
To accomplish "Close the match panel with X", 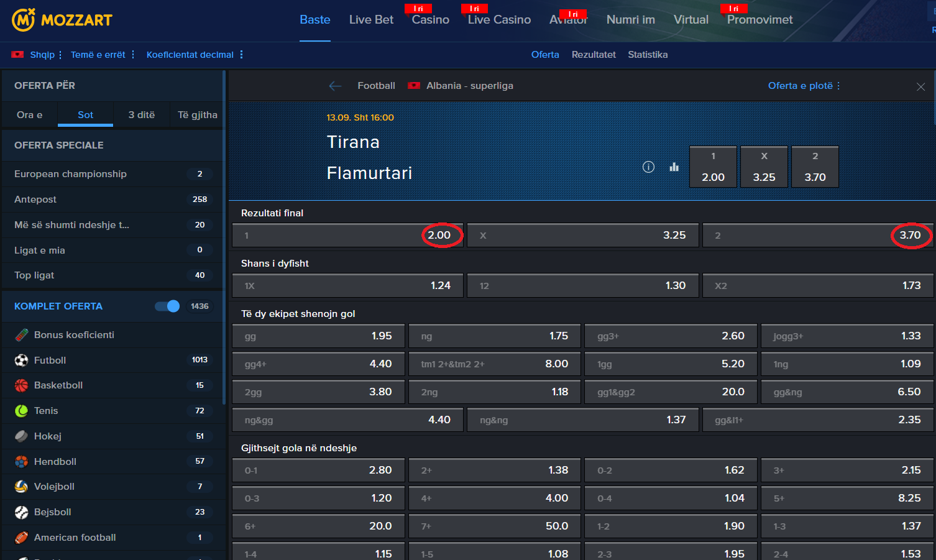I will tap(920, 86).
